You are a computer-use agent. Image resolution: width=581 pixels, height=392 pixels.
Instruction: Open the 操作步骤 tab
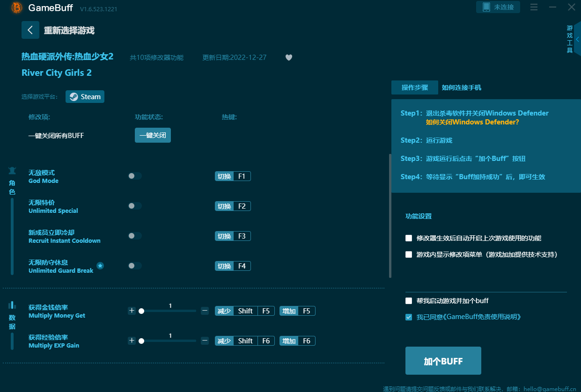[x=415, y=87]
